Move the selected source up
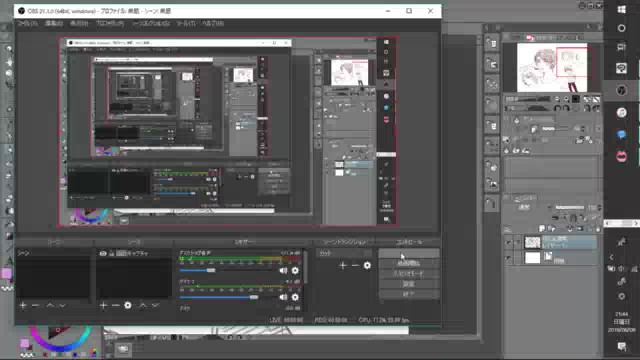This screenshot has height=360, width=640. click(x=143, y=305)
